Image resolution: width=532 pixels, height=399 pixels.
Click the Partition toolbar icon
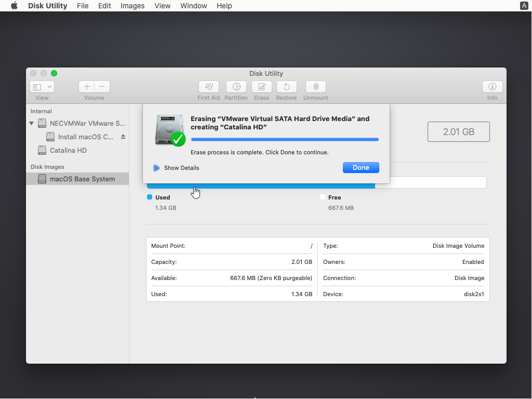click(236, 87)
